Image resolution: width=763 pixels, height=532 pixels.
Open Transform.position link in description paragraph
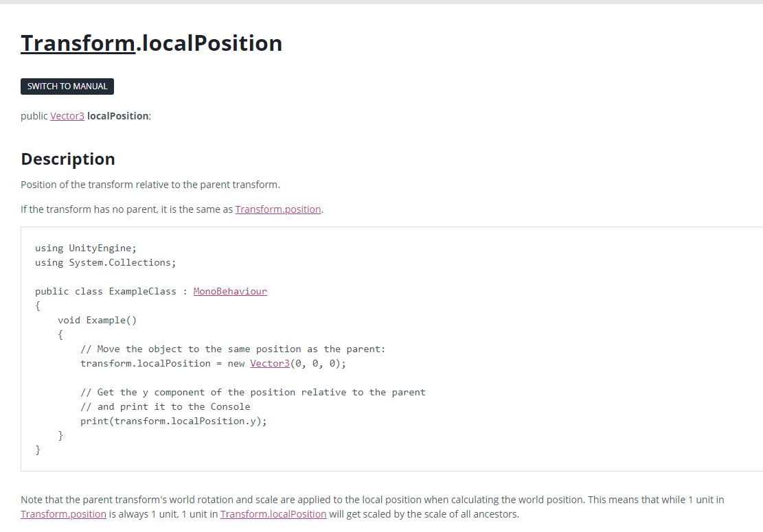pos(278,209)
